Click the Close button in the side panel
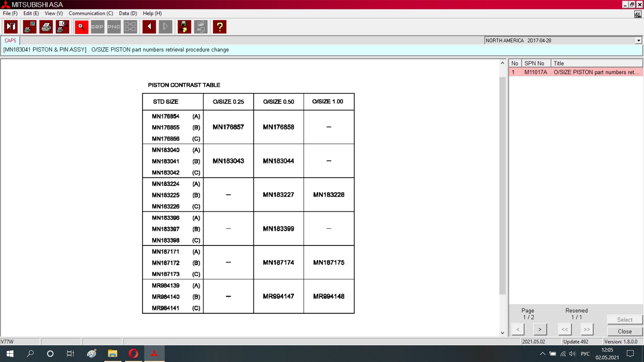 (x=625, y=331)
